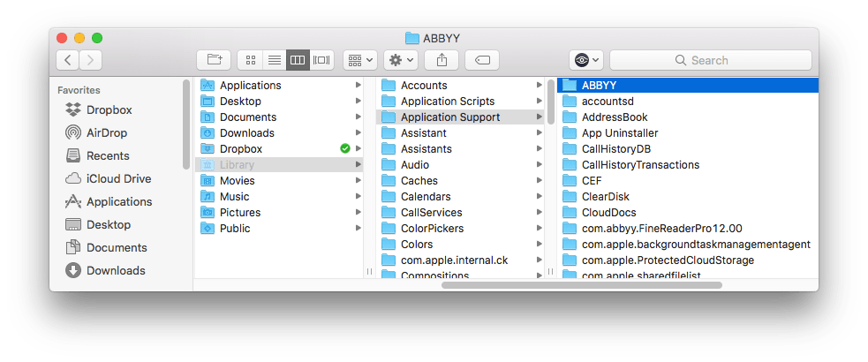Screen dimensions: 868x362
Task: Select the Application Scripts folder
Action: point(461,102)
